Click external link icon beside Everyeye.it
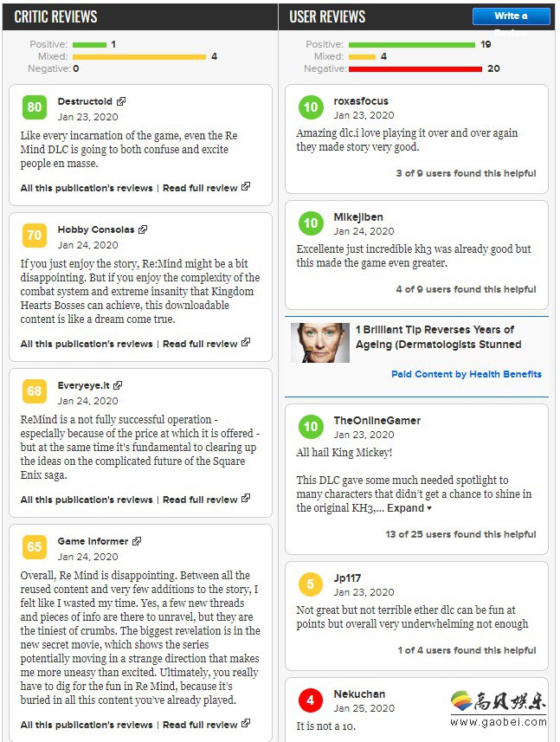Viewport: 560px width, 742px height. tap(118, 385)
